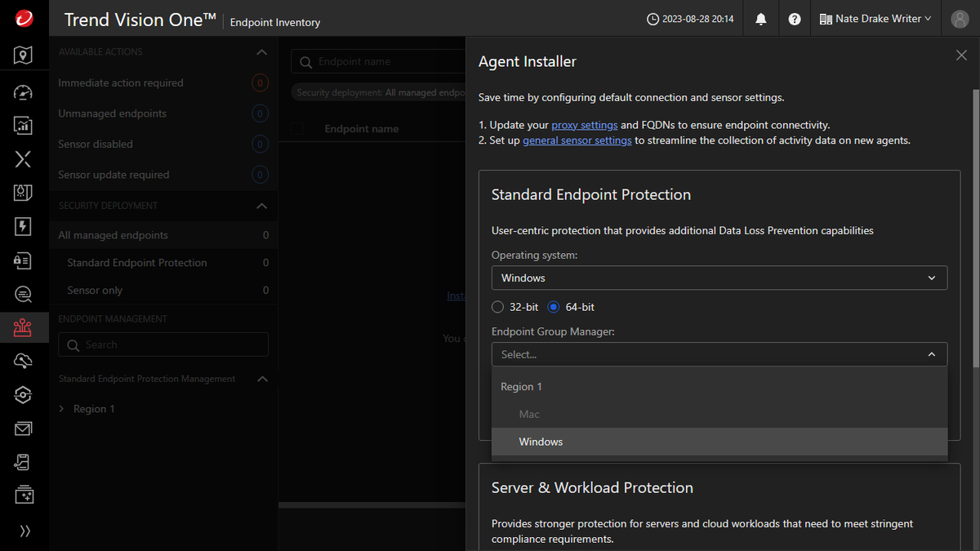Select Standard Endpoint Protection filter
Image resolution: width=980 pixels, height=551 pixels.
(137, 263)
